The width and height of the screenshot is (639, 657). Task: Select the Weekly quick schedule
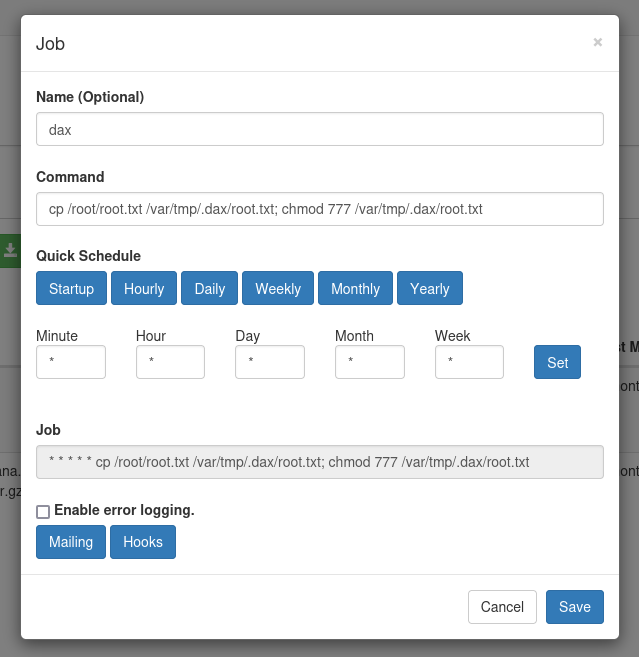[x=278, y=288]
